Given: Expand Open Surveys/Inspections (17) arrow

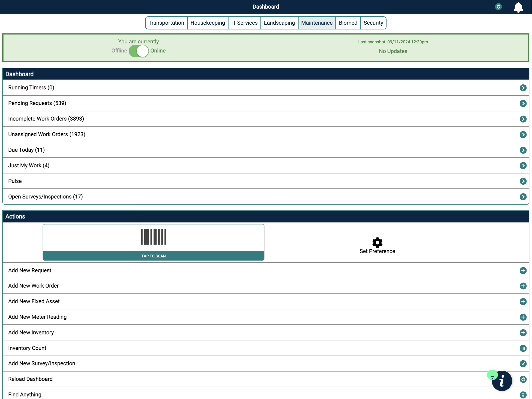Looking at the screenshot, I should (523, 197).
